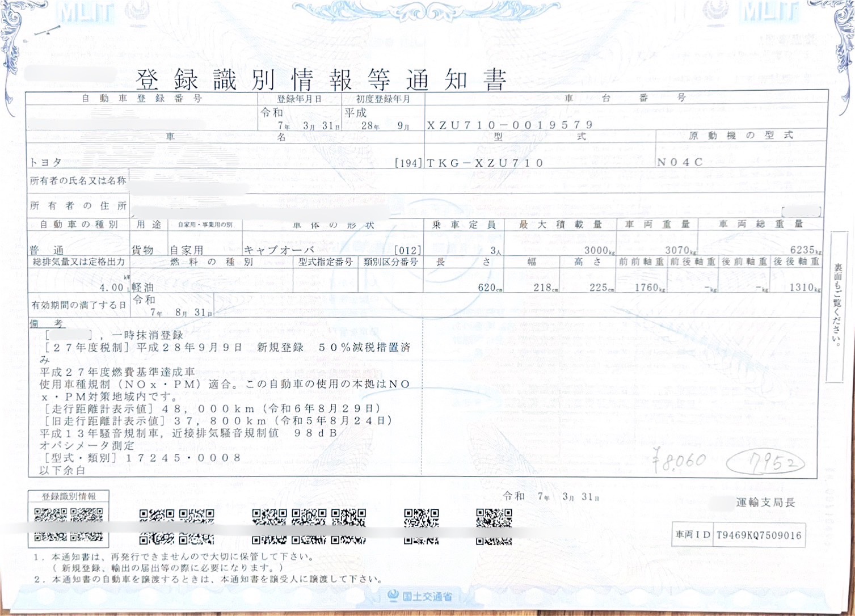The height and width of the screenshot is (616, 855).
Task: Click the 自動車の種別 header
Action: [78, 225]
